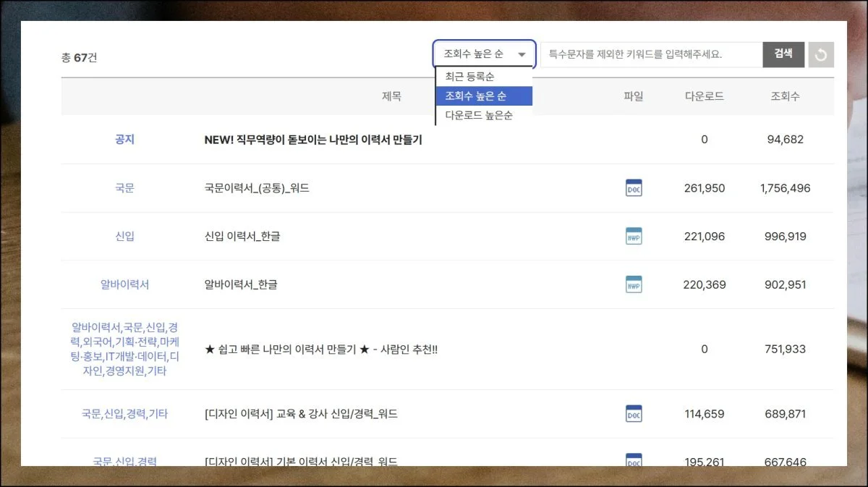The height and width of the screenshot is (487, 868).
Task: Click the HWP file icon for 알바이력서_한글
Action: point(633,284)
